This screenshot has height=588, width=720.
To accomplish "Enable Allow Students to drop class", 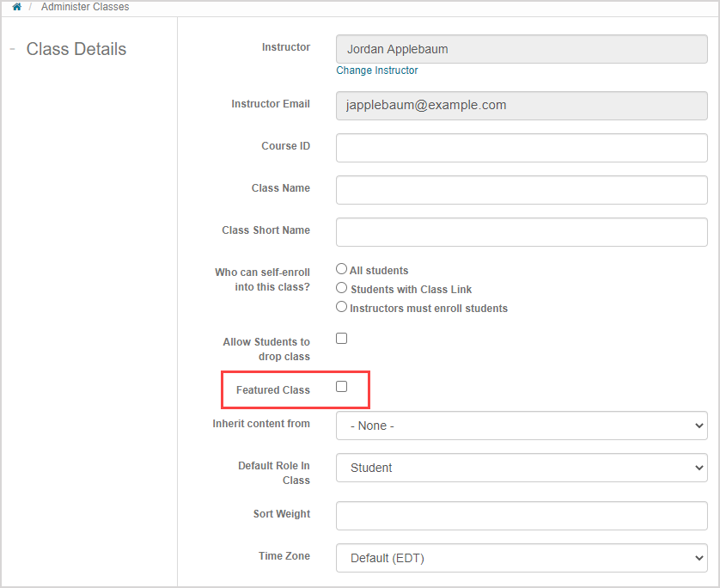I will click(342, 339).
